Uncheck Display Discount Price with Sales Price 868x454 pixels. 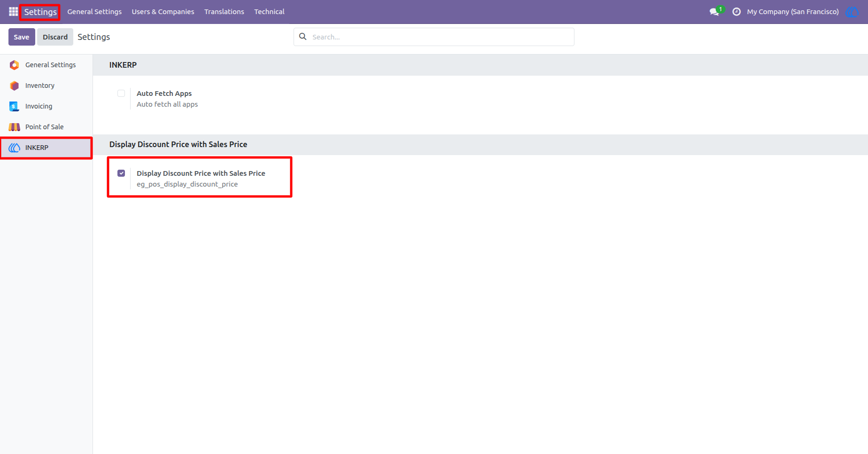[x=121, y=173]
